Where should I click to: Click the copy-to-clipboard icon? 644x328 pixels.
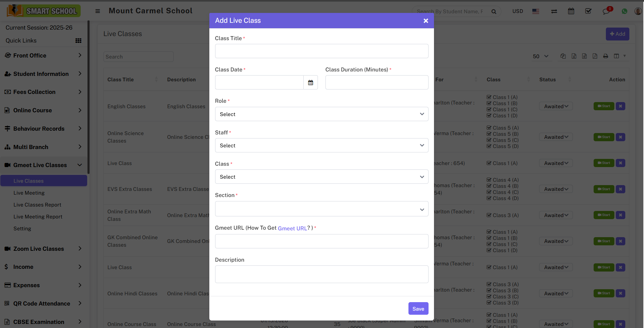(563, 56)
